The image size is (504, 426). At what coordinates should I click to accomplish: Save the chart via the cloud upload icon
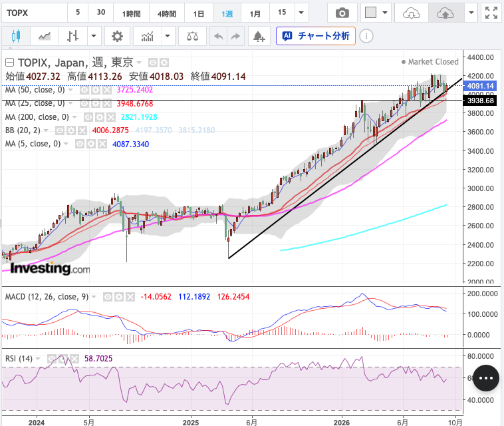pyautogui.click(x=445, y=13)
